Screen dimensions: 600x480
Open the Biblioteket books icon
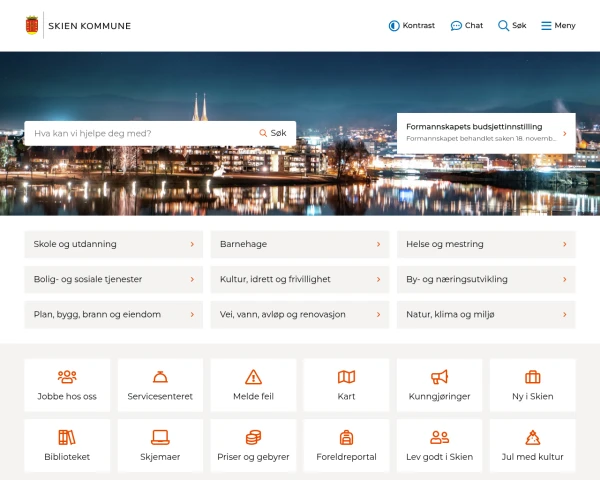click(x=67, y=437)
